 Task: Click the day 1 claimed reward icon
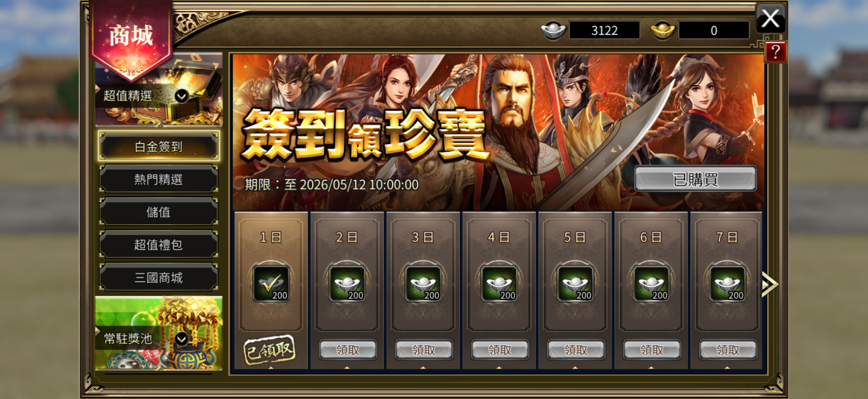(271, 283)
